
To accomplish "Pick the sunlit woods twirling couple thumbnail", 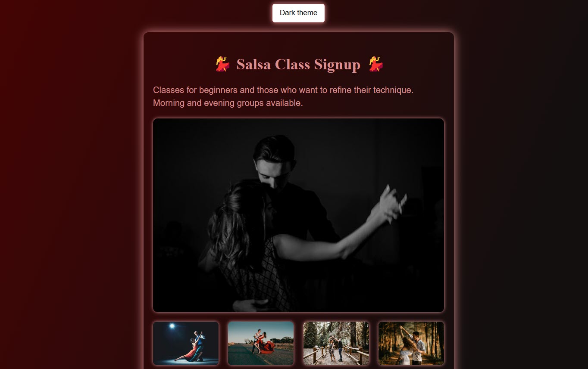I will pos(411,343).
